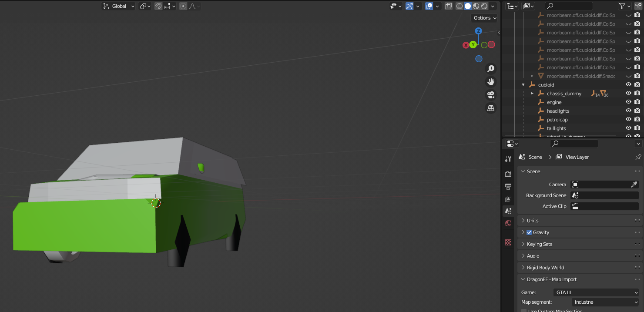
Task: Toggle camera view with the camera gizmo
Action: 491,95
